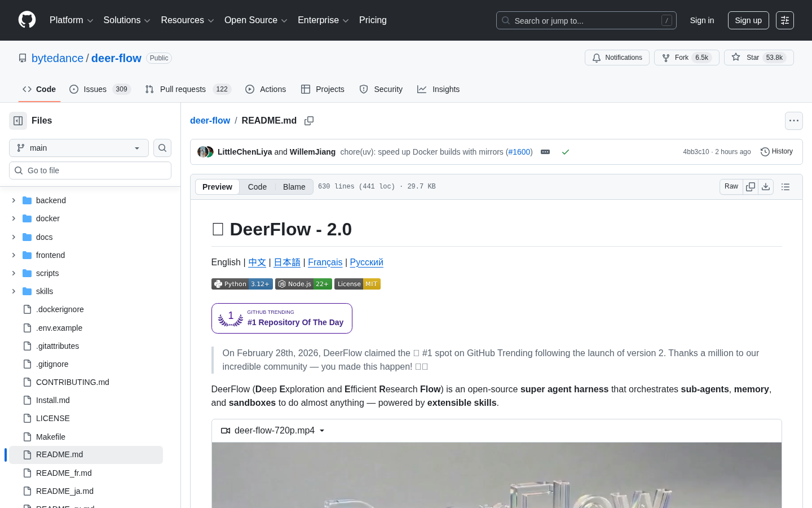Screen dimensions: 812x508
Task: Expand the backend folder
Action: [13, 200]
